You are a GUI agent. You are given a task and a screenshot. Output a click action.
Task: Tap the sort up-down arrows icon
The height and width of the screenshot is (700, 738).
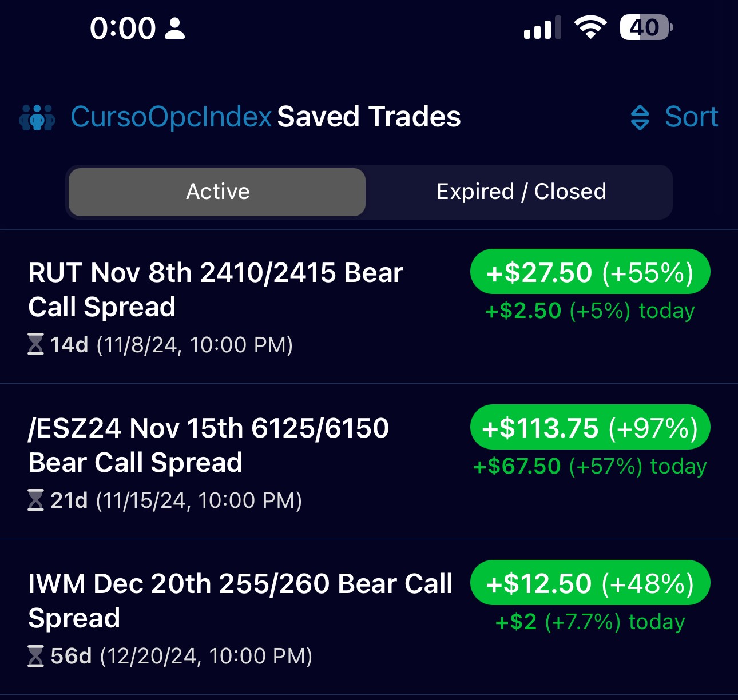tap(640, 118)
